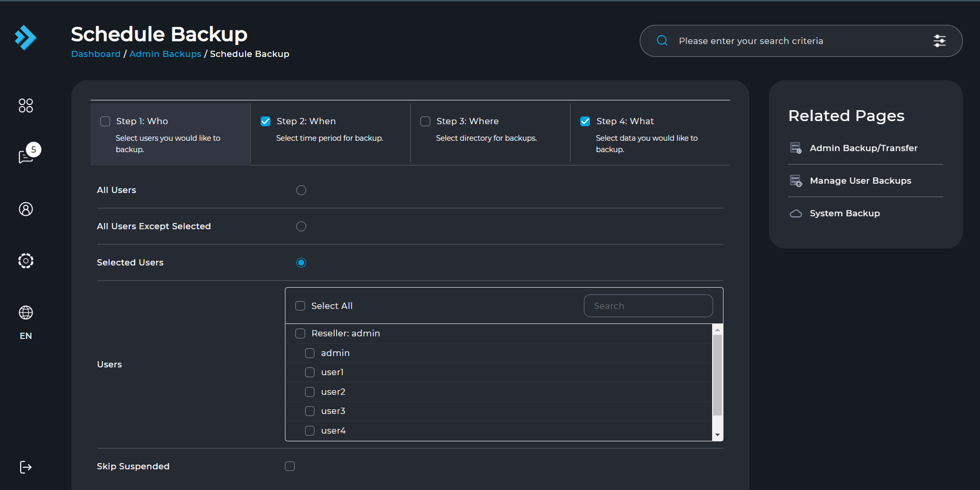Check the user2 checkbox
This screenshot has width=980, height=490.
point(310,392)
